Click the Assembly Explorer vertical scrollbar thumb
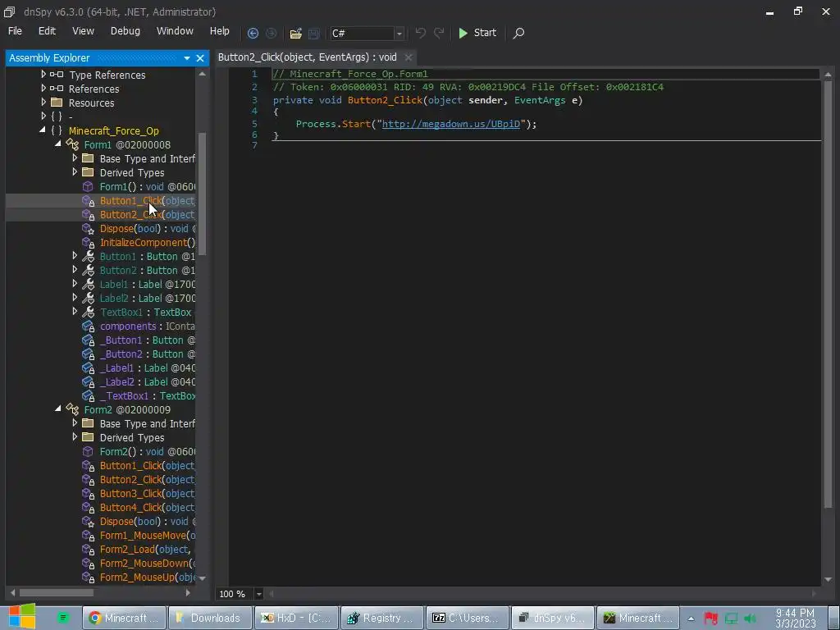 tap(202, 193)
